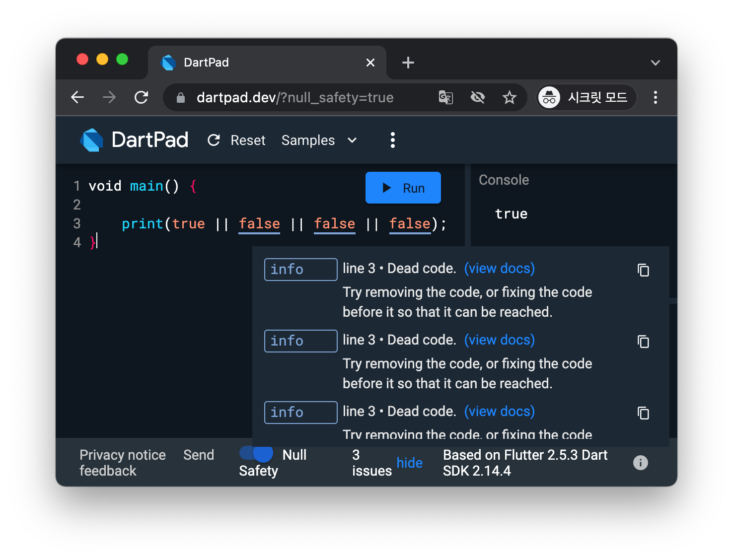The width and height of the screenshot is (733, 560).
Task: Open view docs for second issue
Action: (x=499, y=340)
